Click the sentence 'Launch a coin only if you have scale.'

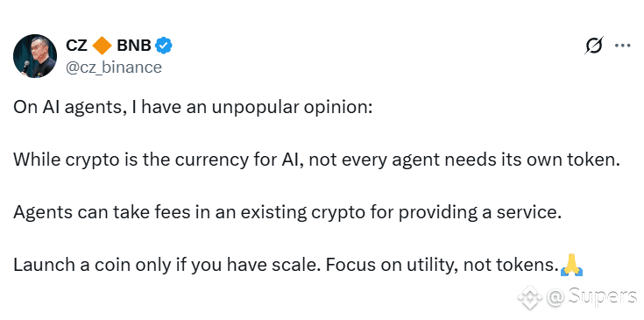pyautogui.click(x=166, y=265)
